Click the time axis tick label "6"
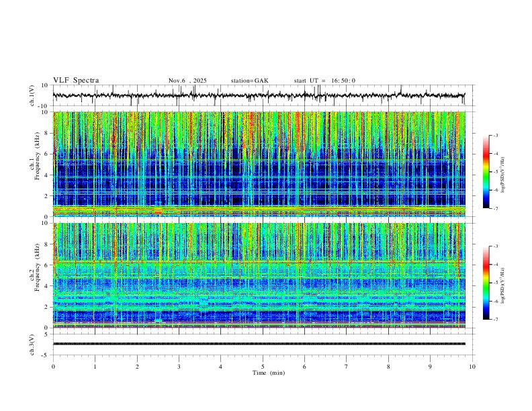 click(x=304, y=367)
